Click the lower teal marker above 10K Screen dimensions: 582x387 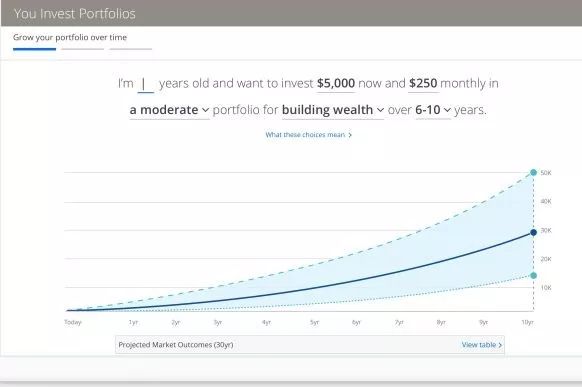pyautogui.click(x=533, y=275)
